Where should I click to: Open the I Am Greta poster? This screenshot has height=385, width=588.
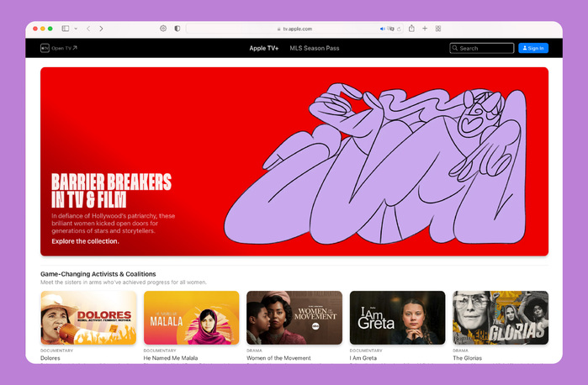(398, 318)
